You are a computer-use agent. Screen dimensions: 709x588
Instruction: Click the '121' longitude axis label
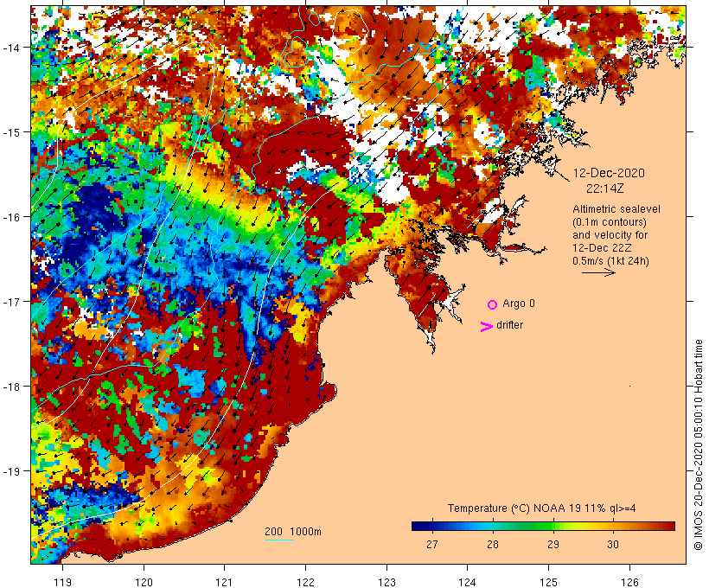[225, 582]
